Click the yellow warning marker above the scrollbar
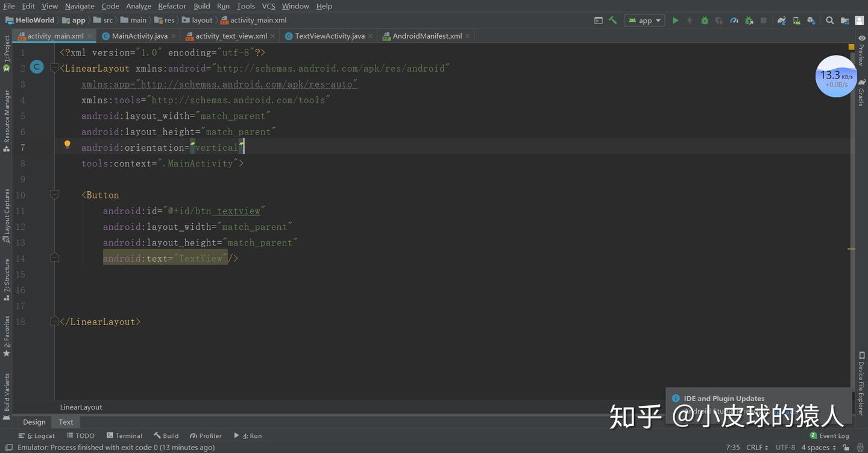The width and height of the screenshot is (868, 453). (x=852, y=47)
